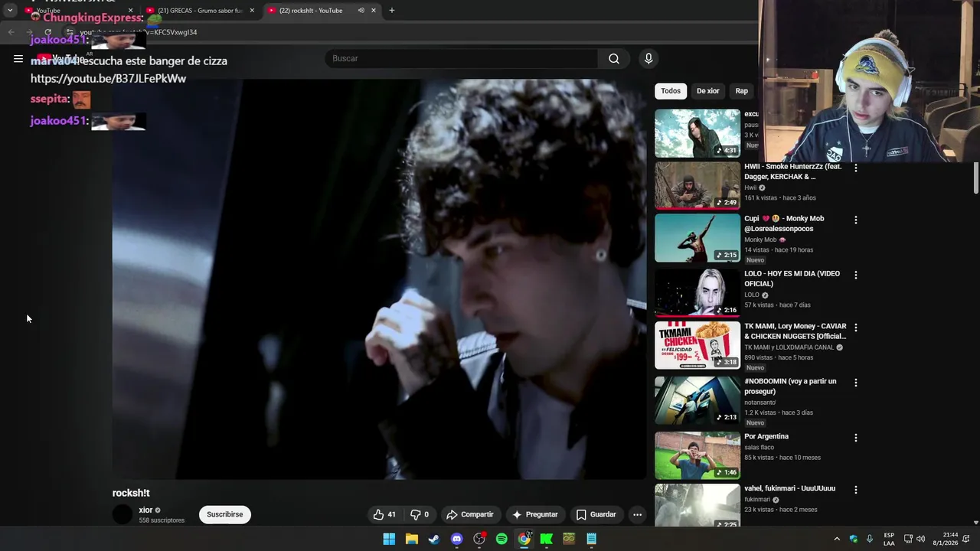Open the xior channel avatar
Viewport: 980px width, 551px height.
pyautogui.click(x=122, y=514)
